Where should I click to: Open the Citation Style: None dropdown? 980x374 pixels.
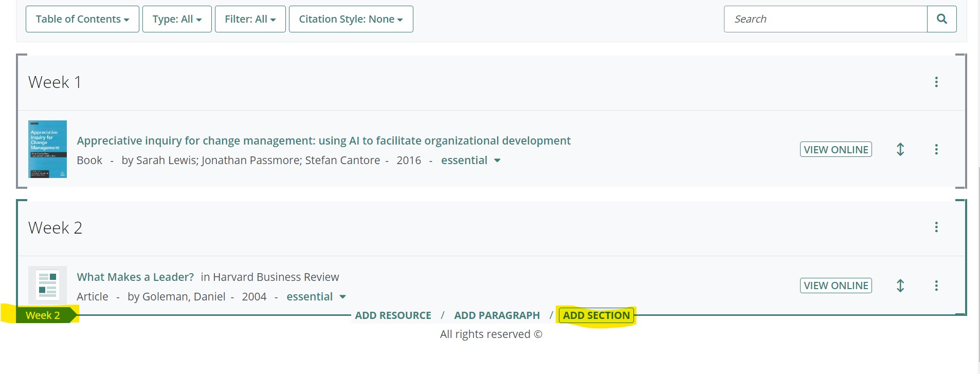pos(351,19)
